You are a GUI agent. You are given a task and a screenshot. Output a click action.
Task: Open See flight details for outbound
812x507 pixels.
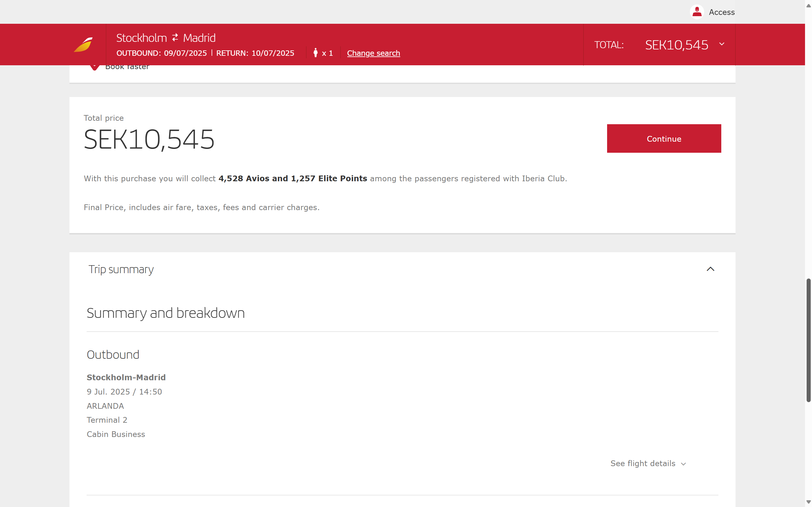point(643,463)
